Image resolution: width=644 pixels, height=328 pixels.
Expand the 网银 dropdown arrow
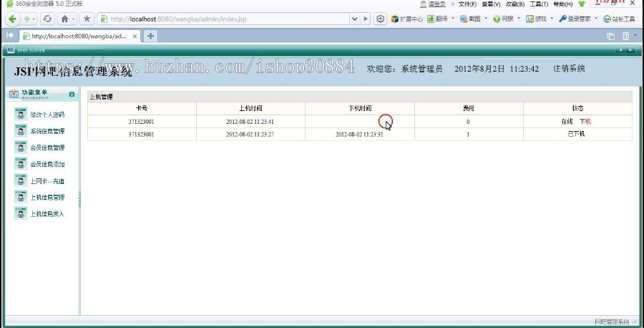tap(518, 19)
